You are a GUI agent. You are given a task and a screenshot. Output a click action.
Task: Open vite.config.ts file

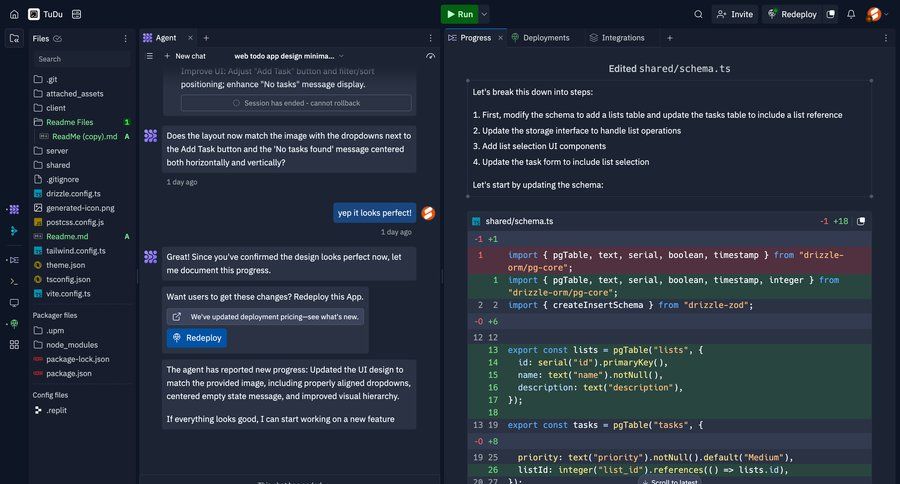tap(68, 294)
